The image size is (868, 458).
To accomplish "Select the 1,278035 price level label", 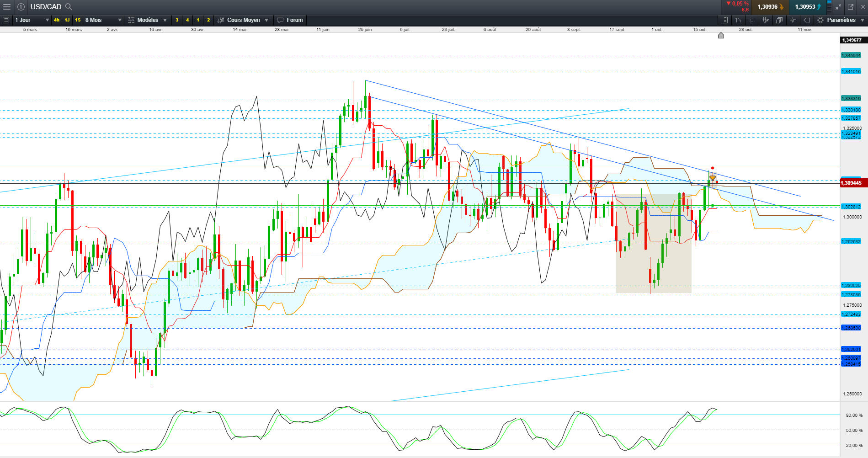I will [851, 295].
